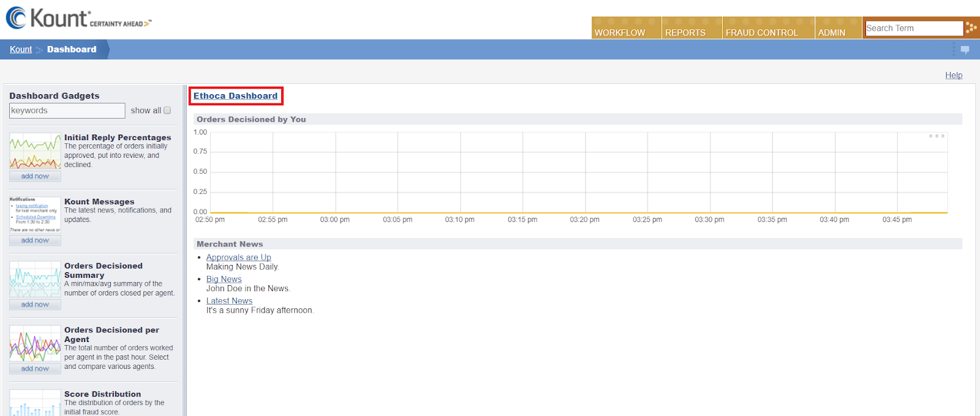Add the Initial Reply Percentages gadget now
The image size is (980, 416).
[x=35, y=176]
